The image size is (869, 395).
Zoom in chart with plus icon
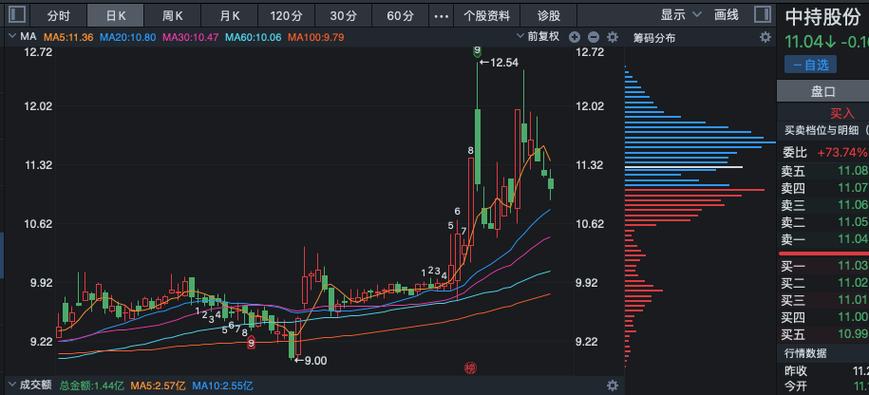575,37
